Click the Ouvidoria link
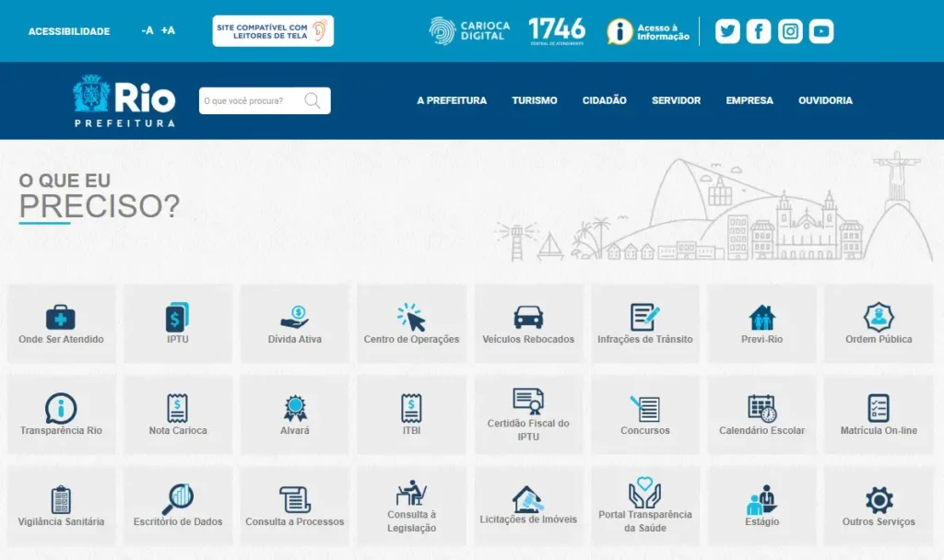 click(x=825, y=100)
